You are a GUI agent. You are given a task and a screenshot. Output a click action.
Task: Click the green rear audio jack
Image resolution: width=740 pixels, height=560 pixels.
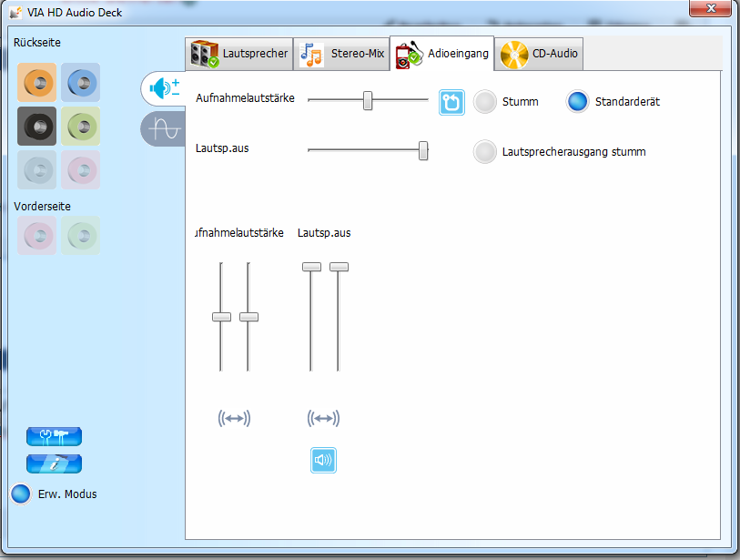coord(81,126)
